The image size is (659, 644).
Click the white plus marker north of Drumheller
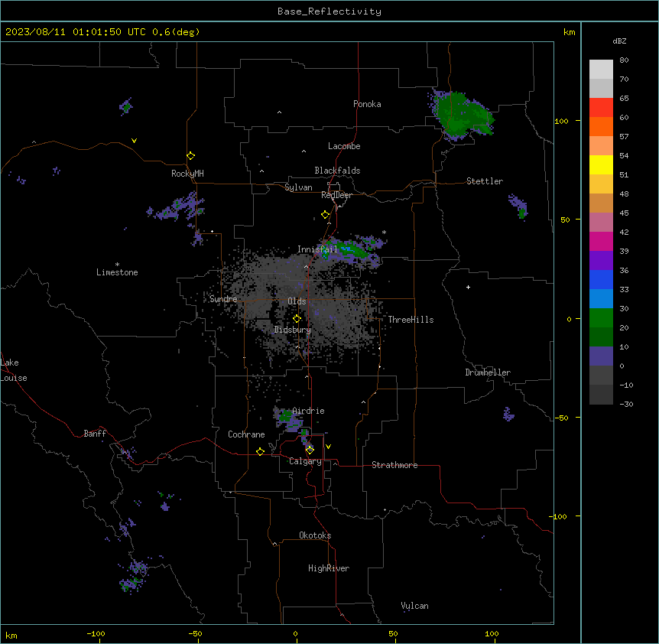[x=468, y=287]
